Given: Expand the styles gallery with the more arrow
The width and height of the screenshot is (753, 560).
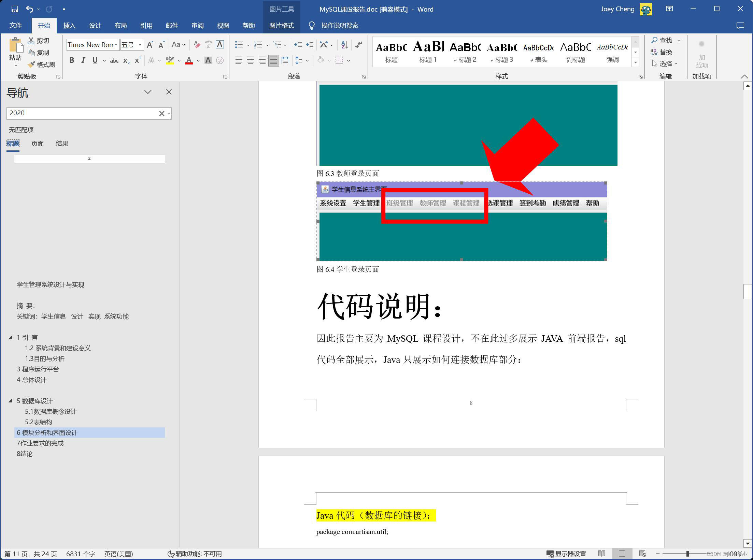Looking at the screenshot, I should coord(636,62).
